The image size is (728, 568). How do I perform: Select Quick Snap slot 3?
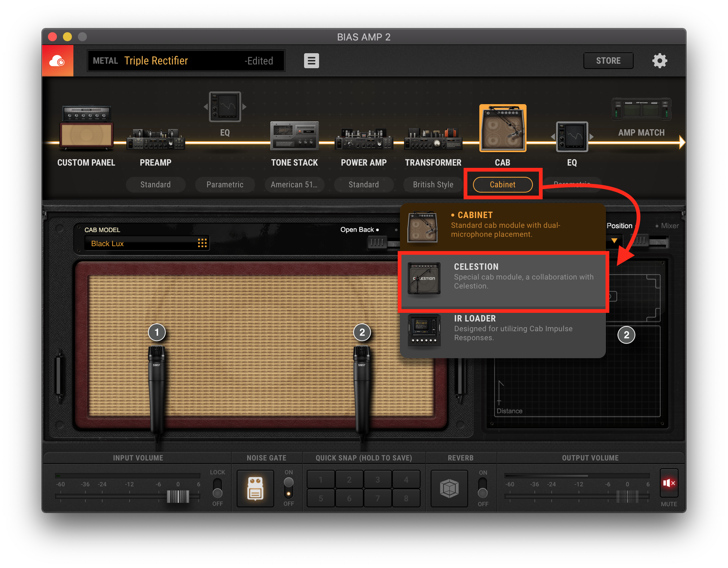[378, 480]
